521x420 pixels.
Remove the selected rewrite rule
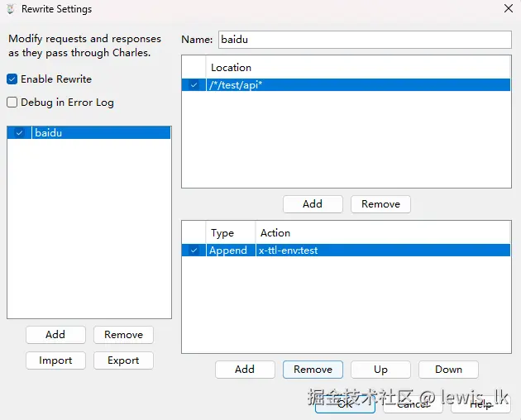pyautogui.click(x=313, y=370)
